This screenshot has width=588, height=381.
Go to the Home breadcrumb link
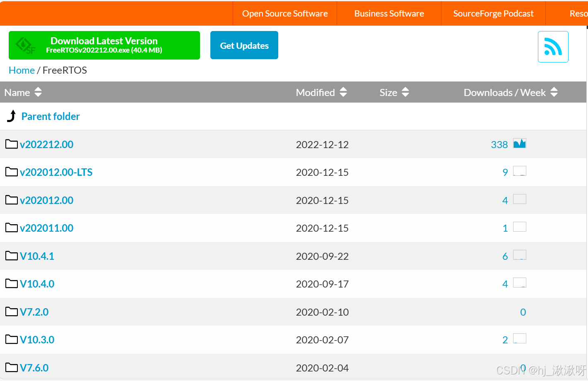pos(22,70)
